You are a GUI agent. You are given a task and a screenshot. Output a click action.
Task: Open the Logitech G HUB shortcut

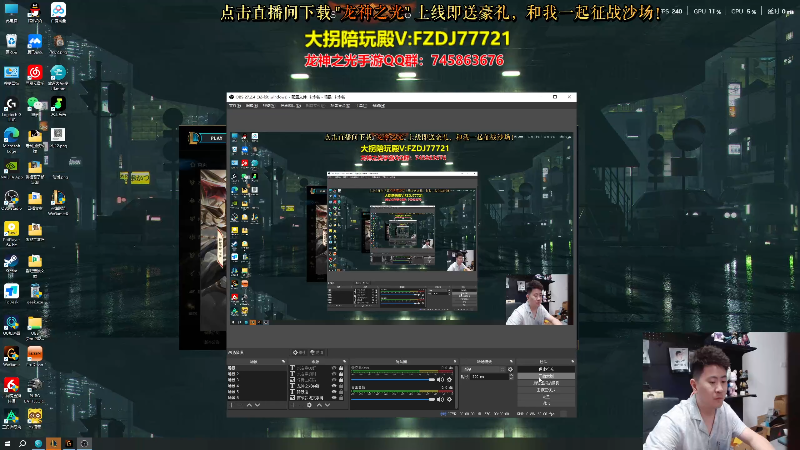(x=11, y=106)
